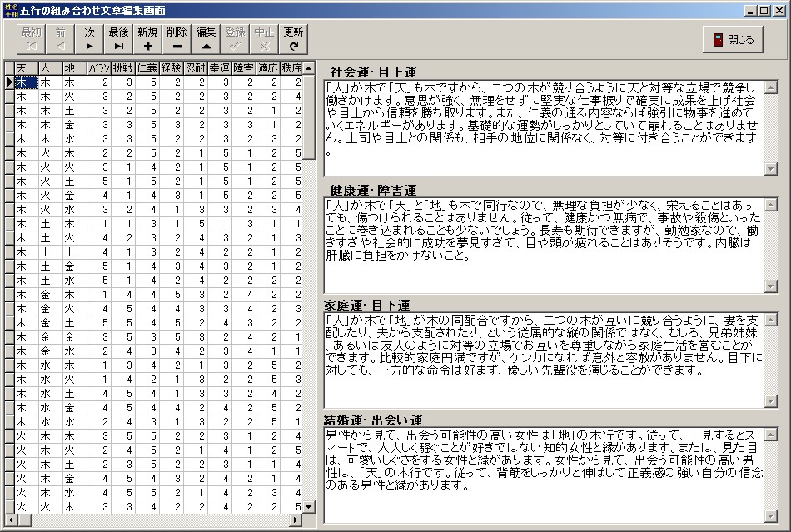Screen dimensions: 791x532
Task: Click the greyed-out 登録 save button
Action: pos(236,39)
